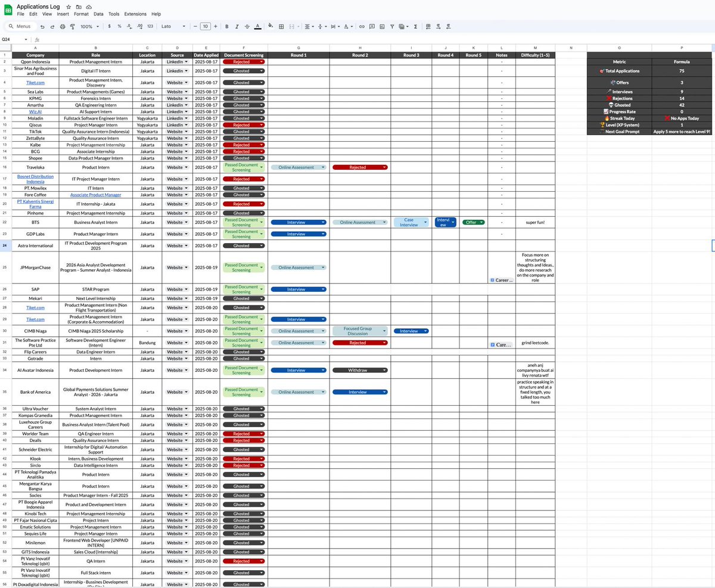Format selection as percent
Image resolution: width=715 pixels, height=588 pixels.
coord(119,27)
